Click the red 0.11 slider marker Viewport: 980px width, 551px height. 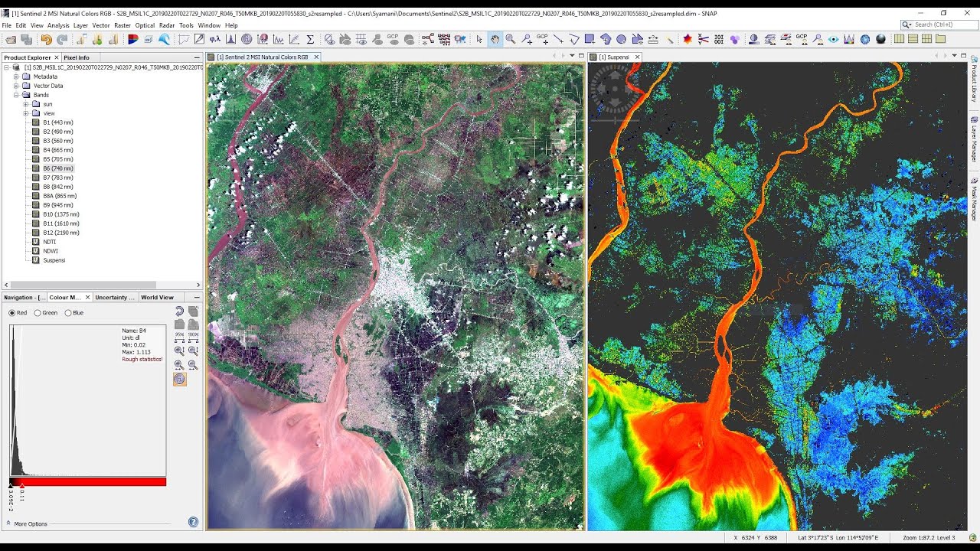[21, 485]
